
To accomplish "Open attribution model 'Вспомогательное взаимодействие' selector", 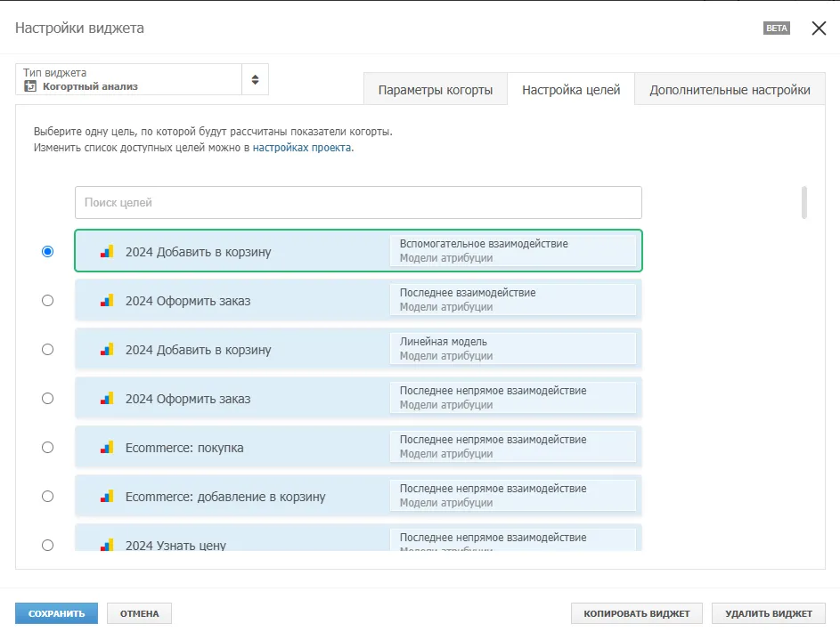I will point(513,250).
